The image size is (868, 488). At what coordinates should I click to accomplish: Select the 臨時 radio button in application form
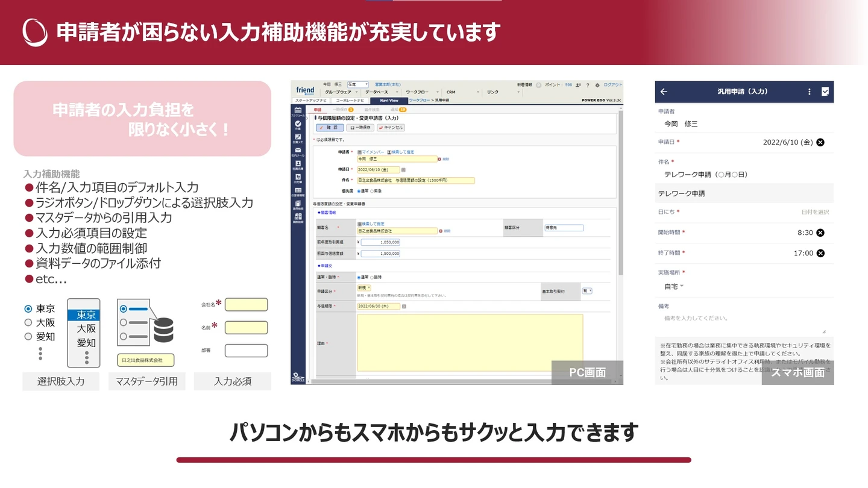pos(372,277)
